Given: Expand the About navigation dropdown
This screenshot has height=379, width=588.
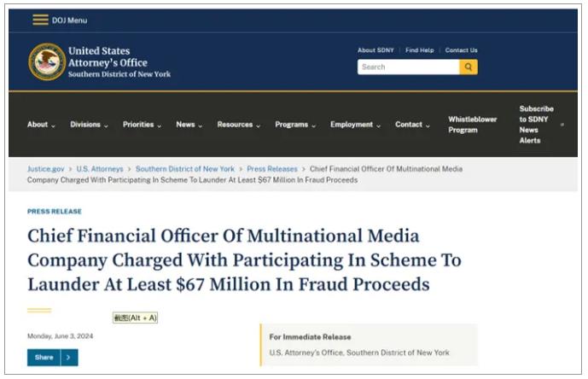Looking at the screenshot, I should 41,125.
